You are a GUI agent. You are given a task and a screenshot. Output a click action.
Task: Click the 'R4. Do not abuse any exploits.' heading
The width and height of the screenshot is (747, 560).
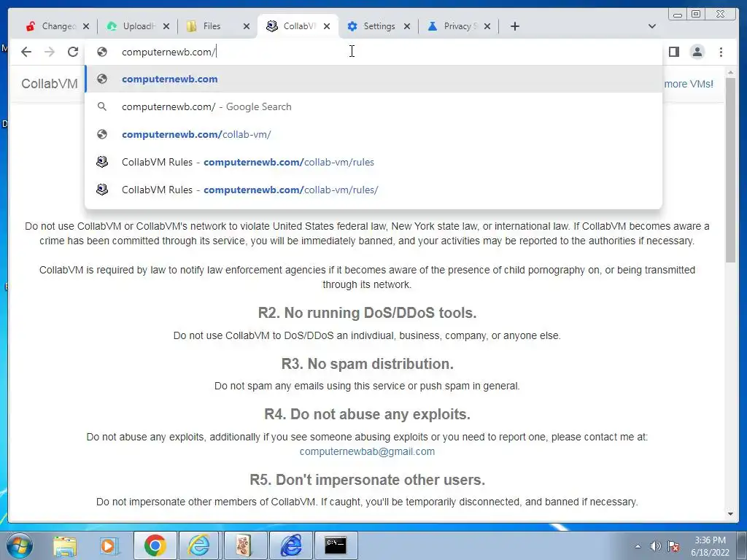(x=367, y=414)
